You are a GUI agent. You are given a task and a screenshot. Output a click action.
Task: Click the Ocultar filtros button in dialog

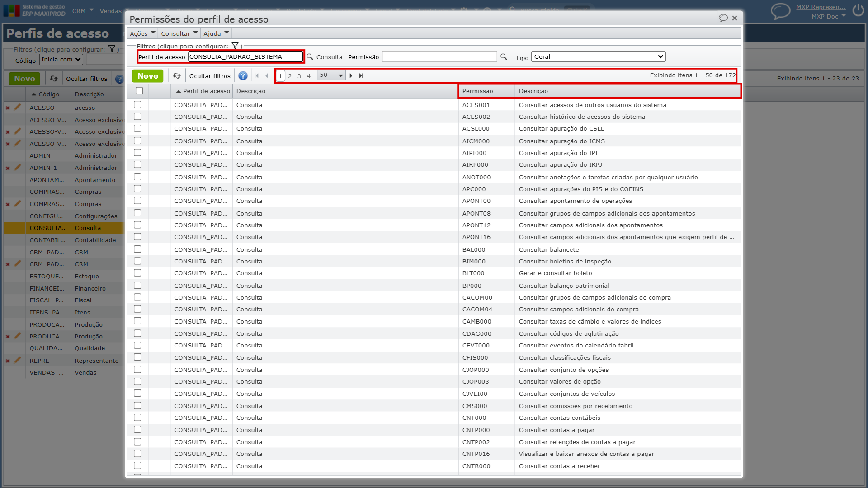pyautogui.click(x=210, y=76)
